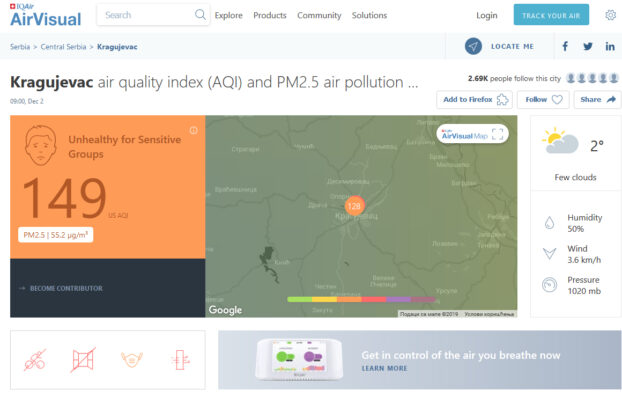Click the search magnifier icon

point(200,15)
